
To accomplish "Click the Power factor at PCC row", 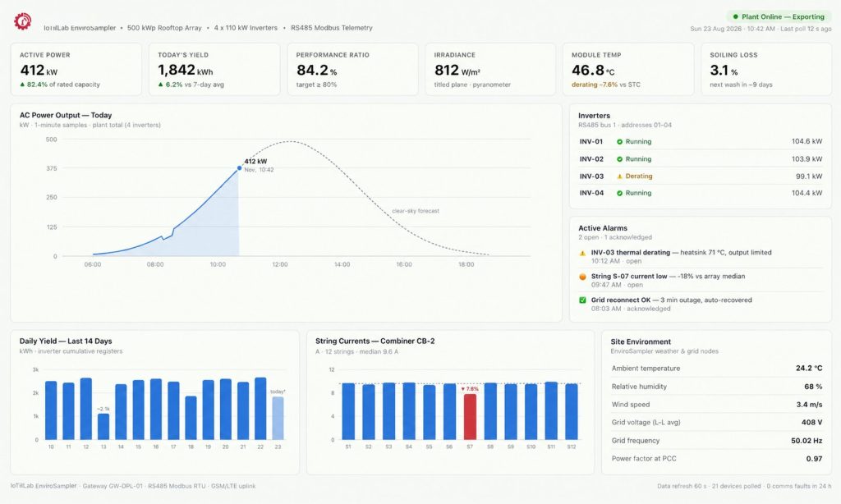I will [716, 459].
